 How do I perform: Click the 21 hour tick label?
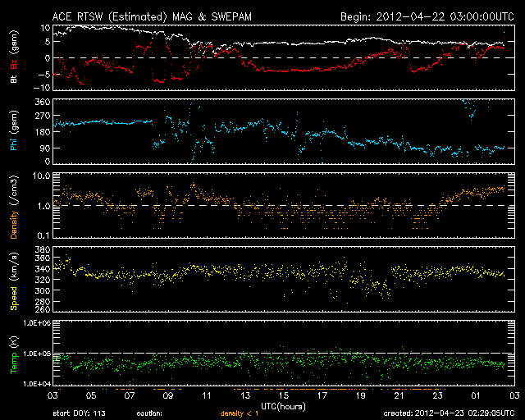pyautogui.click(x=399, y=395)
